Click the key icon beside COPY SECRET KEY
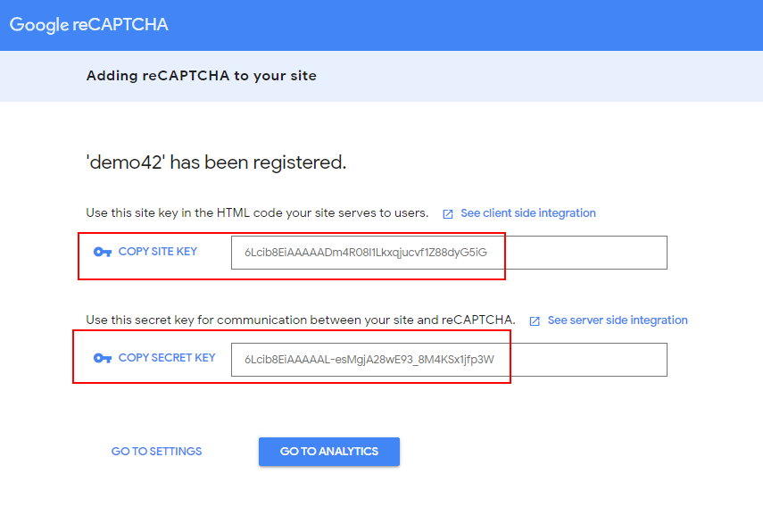 (103, 358)
